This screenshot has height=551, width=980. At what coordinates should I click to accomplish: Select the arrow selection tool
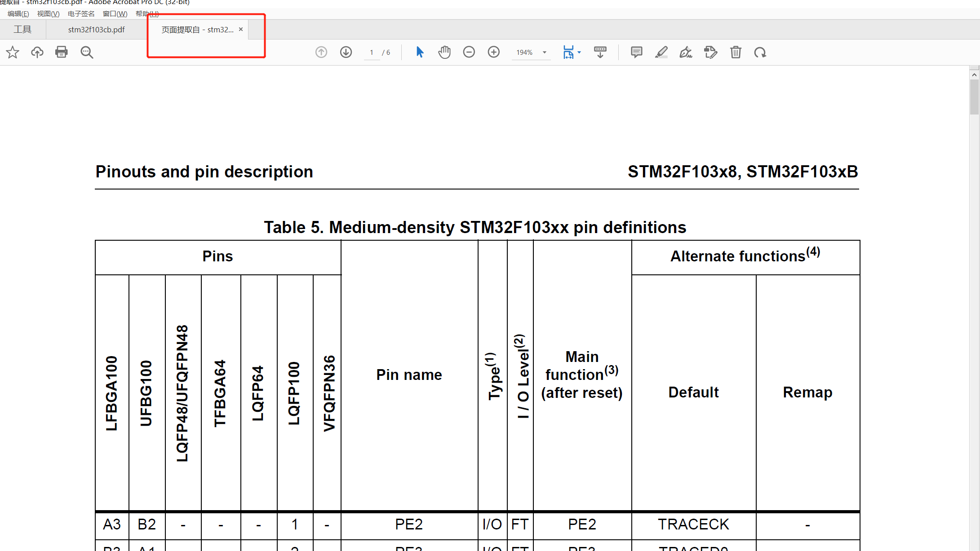tap(420, 53)
